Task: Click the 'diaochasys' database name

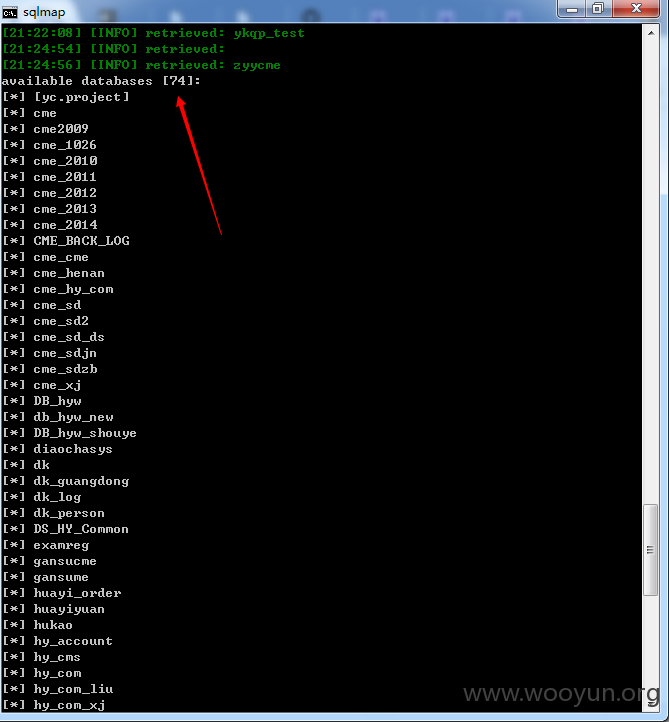Action: tap(73, 449)
